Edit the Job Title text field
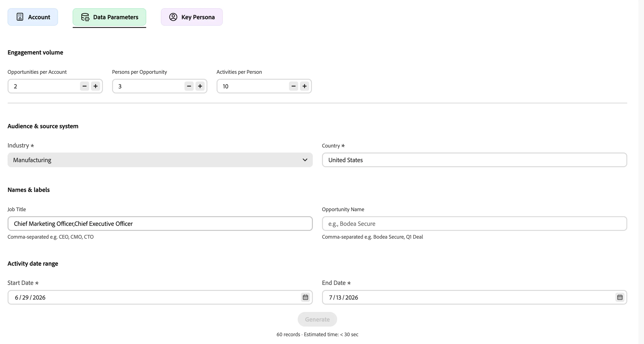The image size is (644, 344). 160,224
